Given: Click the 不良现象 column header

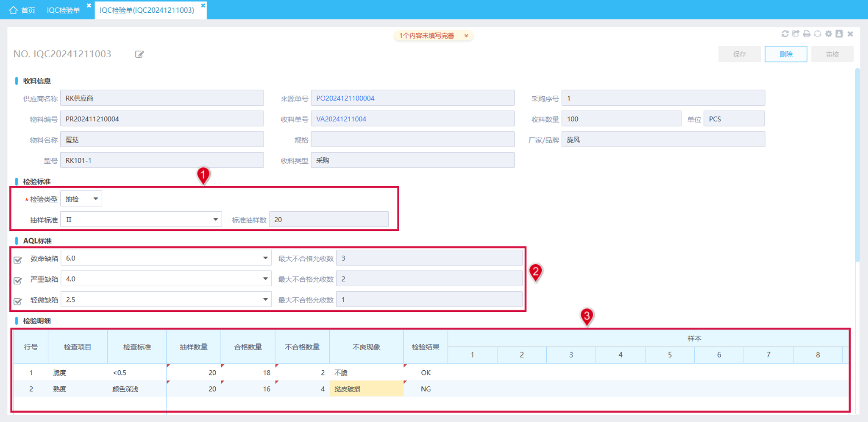Looking at the screenshot, I should click(367, 347).
